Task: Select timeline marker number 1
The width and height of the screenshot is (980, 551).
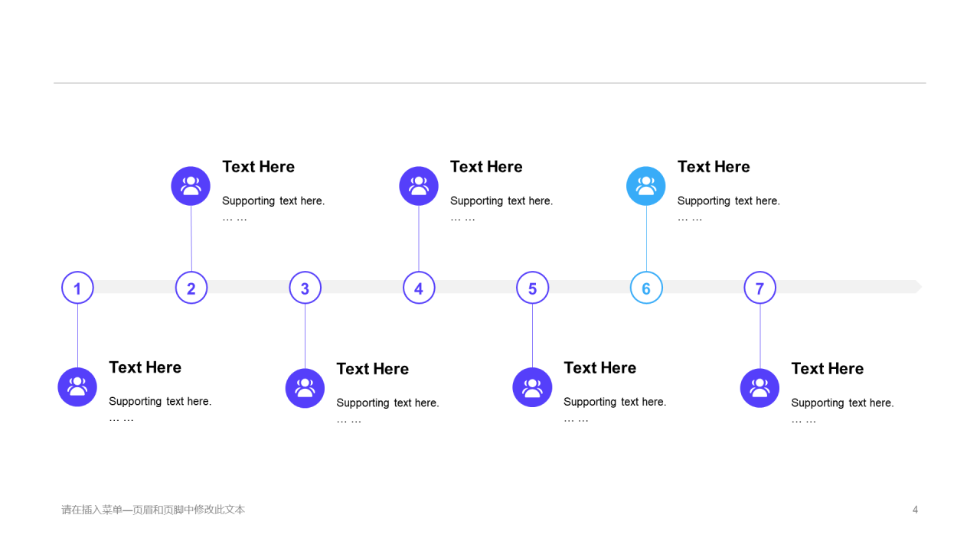Action: [x=77, y=288]
